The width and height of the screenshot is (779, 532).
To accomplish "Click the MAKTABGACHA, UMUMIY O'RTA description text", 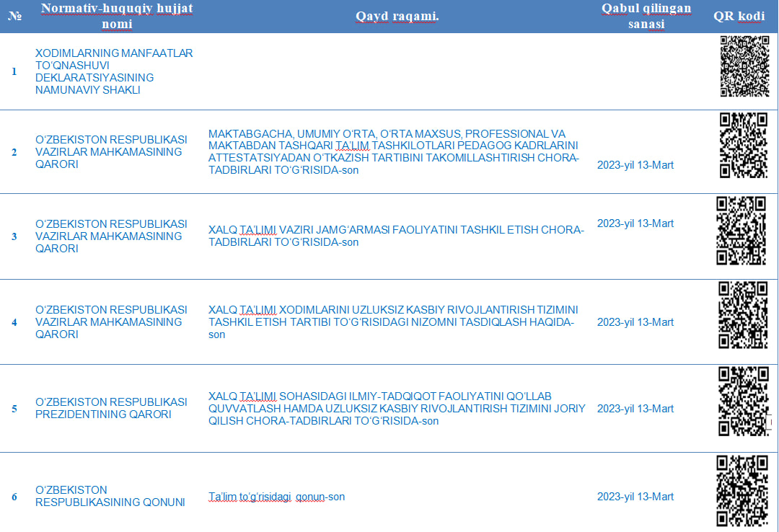I will (x=393, y=152).
